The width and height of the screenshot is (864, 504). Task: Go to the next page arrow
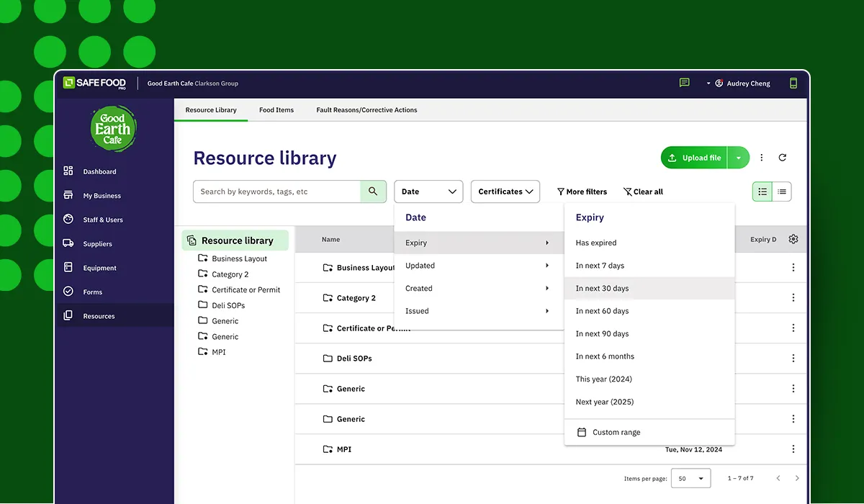click(x=797, y=478)
